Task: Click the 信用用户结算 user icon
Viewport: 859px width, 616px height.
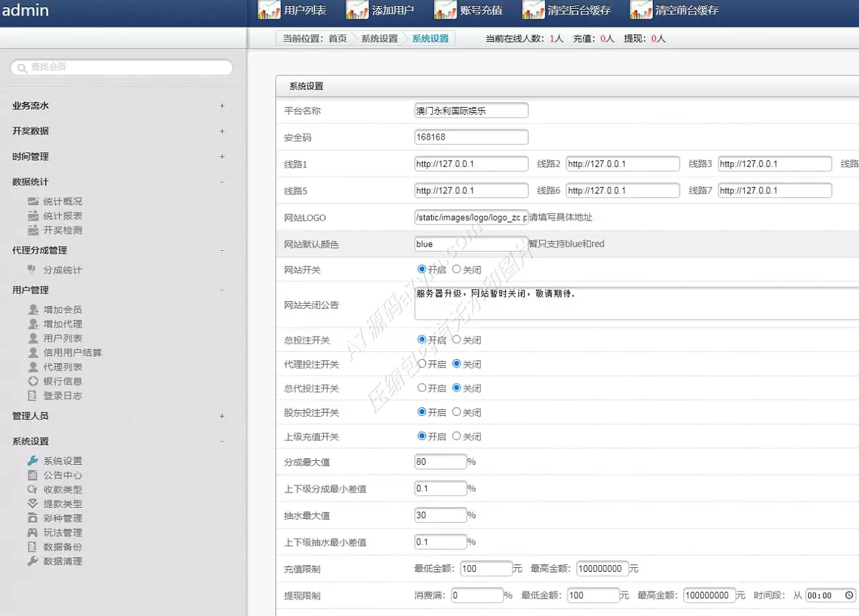Action: click(33, 353)
